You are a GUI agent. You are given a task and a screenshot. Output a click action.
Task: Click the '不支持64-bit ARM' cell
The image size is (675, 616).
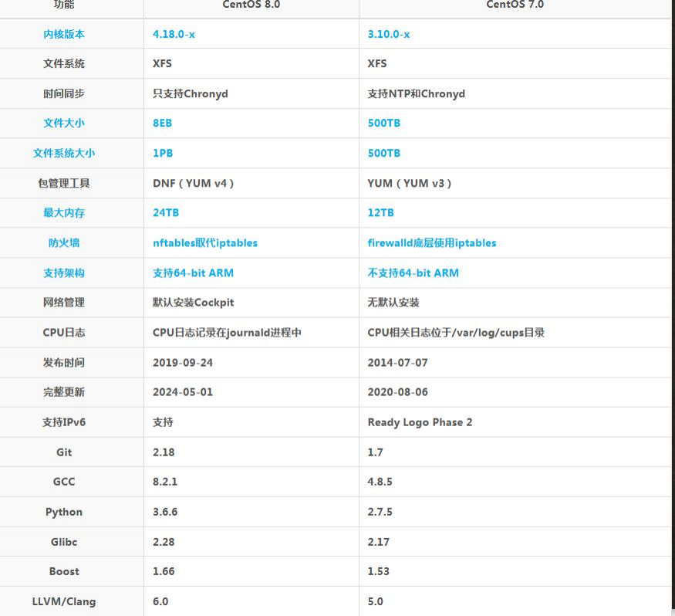point(413,272)
